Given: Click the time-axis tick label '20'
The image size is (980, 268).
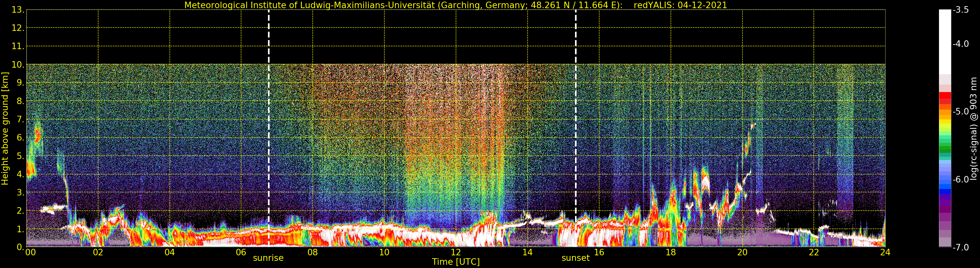Looking at the screenshot, I should tap(742, 252).
